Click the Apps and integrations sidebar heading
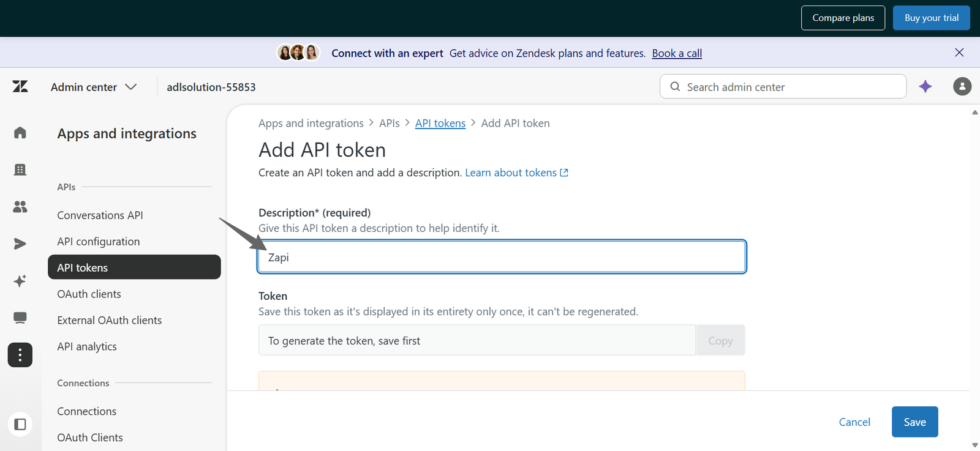Viewport: 980px width, 451px height. click(127, 133)
